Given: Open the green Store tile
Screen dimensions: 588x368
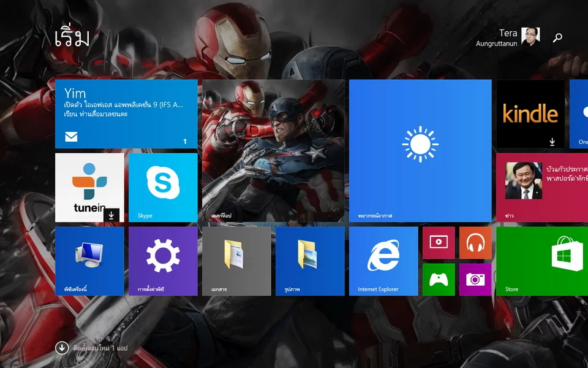Looking at the screenshot, I should pyautogui.click(x=542, y=261).
